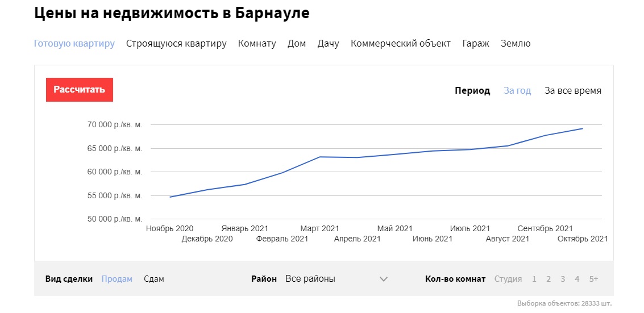
Task: Click the Сентябрь 2021 axis label
Action: tap(545, 228)
